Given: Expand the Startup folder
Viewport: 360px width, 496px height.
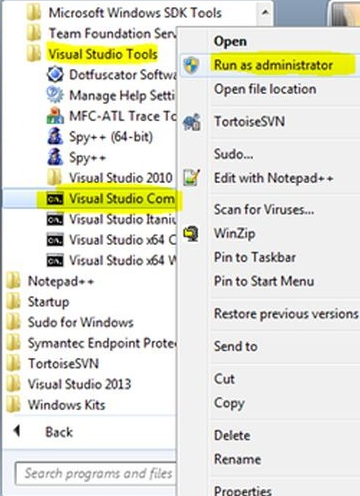Looking at the screenshot, I should (49, 302).
